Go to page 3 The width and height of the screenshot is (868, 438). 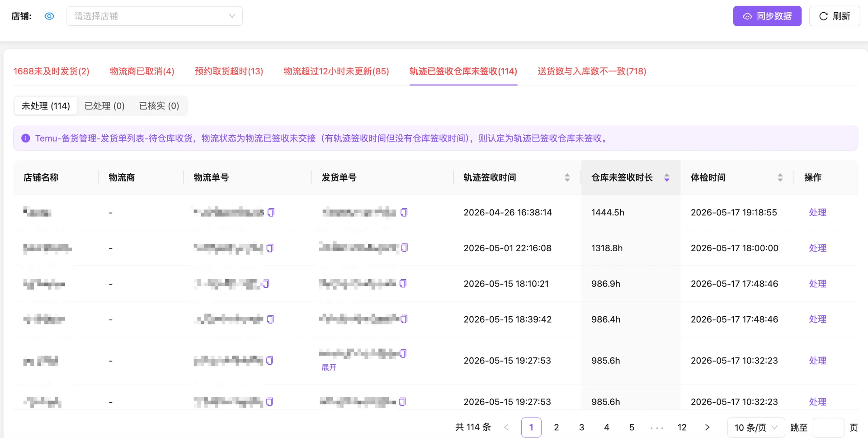[581, 428]
